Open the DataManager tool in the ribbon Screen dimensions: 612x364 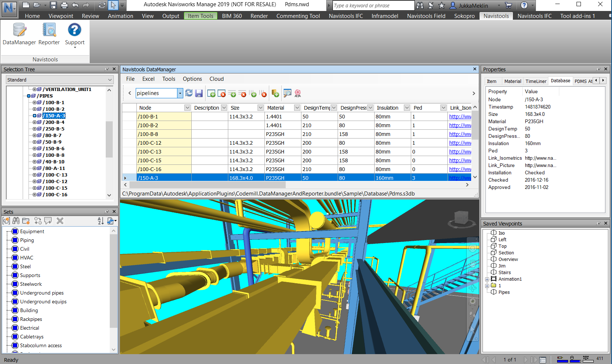[x=19, y=34]
